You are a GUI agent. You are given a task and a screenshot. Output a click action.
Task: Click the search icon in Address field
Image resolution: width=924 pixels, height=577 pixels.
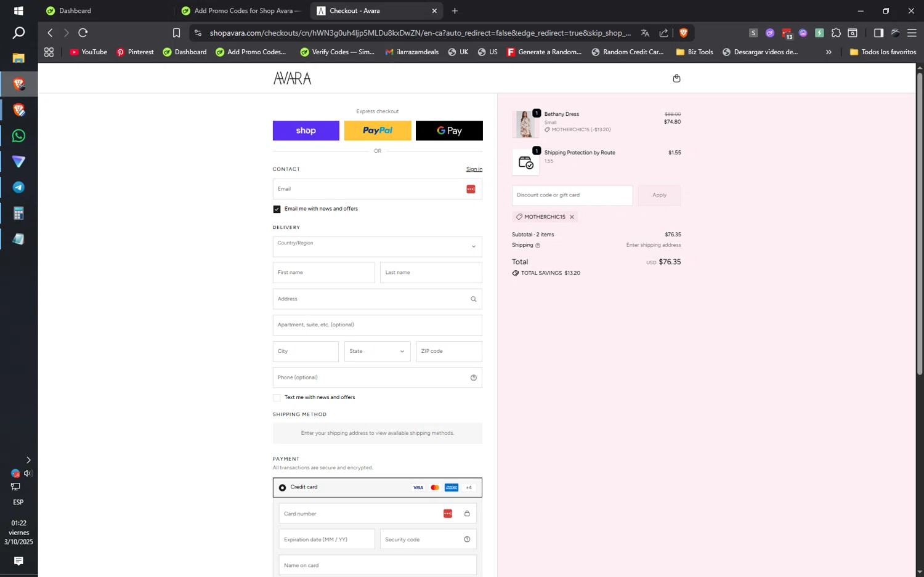[x=473, y=299]
